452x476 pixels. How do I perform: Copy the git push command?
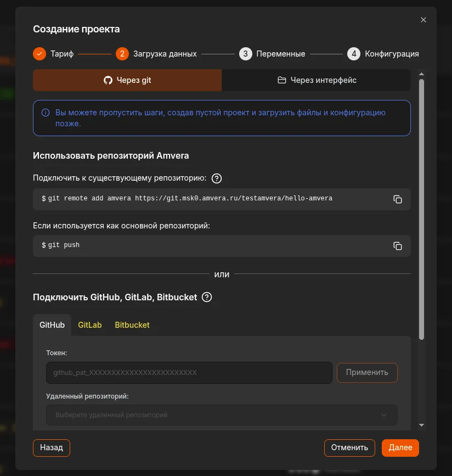point(397,246)
